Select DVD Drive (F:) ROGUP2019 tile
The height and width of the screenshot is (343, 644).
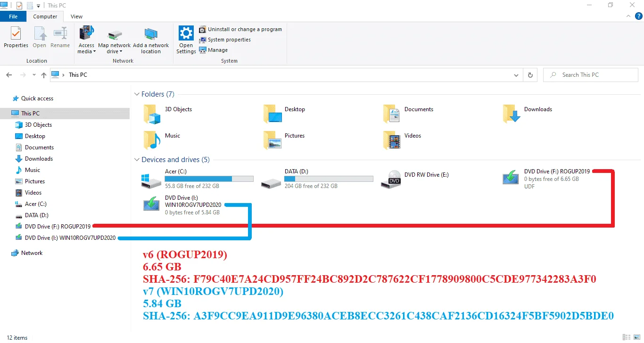(x=547, y=179)
